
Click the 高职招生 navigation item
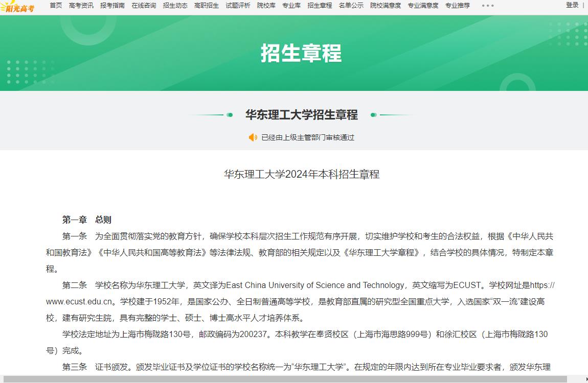(x=207, y=6)
